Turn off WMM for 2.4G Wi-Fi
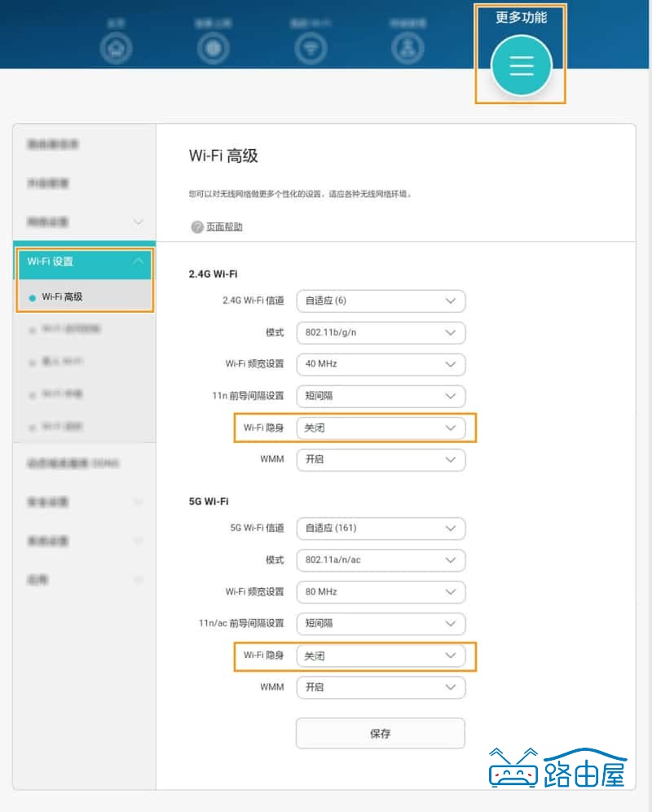The height and width of the screenshot is (812, 652). [381, 459]
